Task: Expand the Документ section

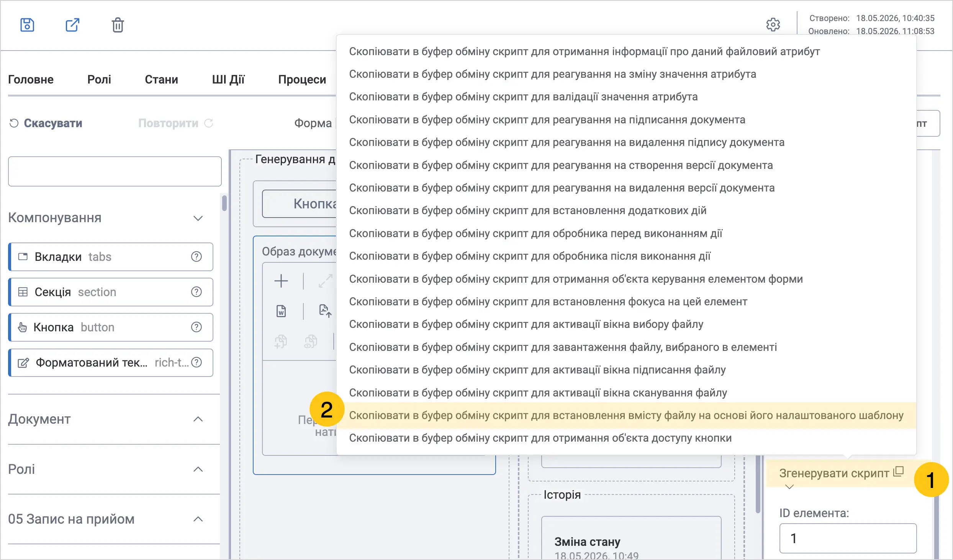Action: click(x=198, y=419)
